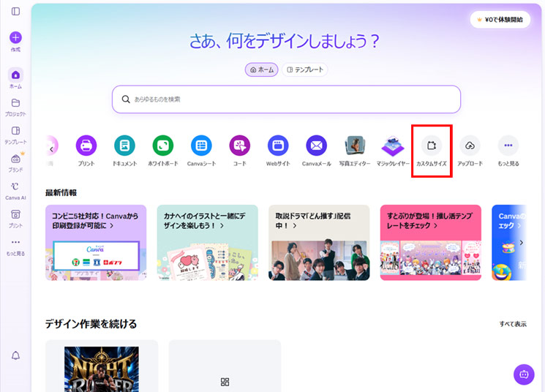Click the カスタムサイズ icon

coord(432,146)
